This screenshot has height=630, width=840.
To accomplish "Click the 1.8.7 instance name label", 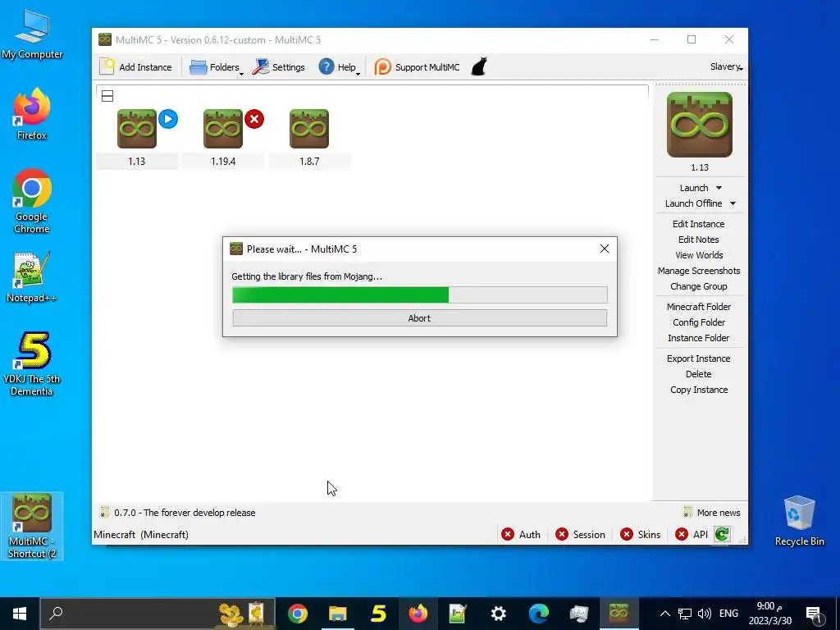I will tap(309, 162).
